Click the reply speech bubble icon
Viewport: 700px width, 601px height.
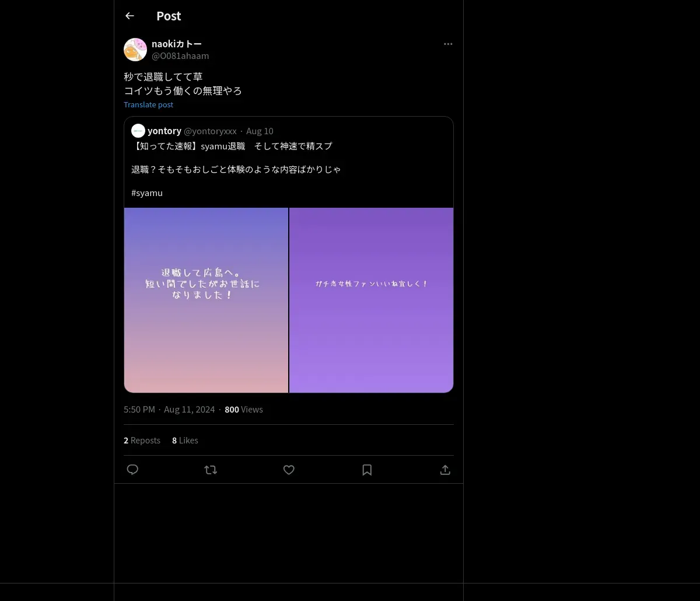[132, 470]
